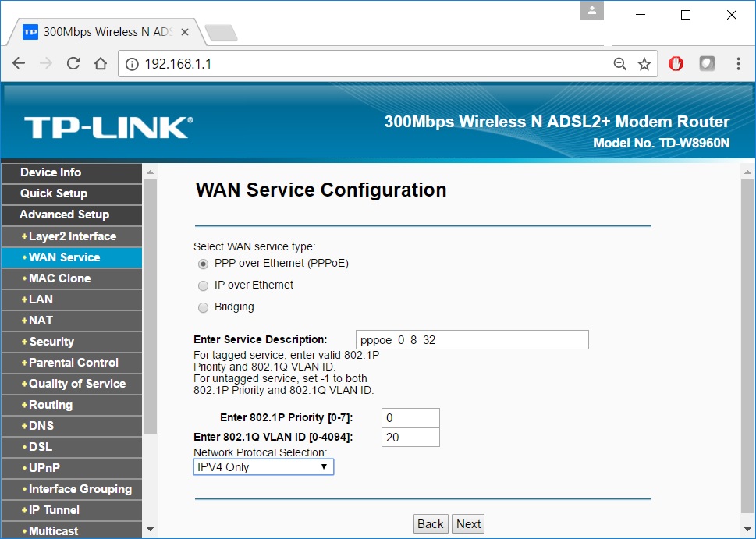Open the red stop-hand extension
Screen dimensions: 756x539
(676, 64)
